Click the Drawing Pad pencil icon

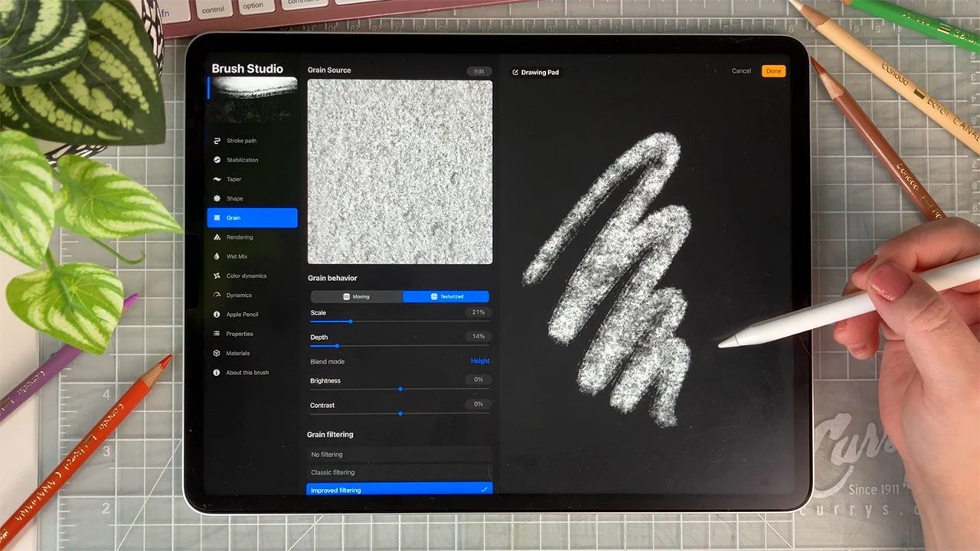(515, 72)
